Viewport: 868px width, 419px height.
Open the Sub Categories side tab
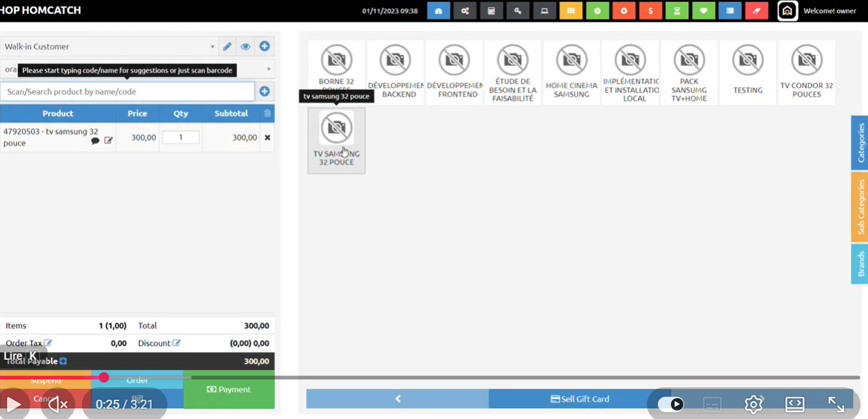pos(860,207)
